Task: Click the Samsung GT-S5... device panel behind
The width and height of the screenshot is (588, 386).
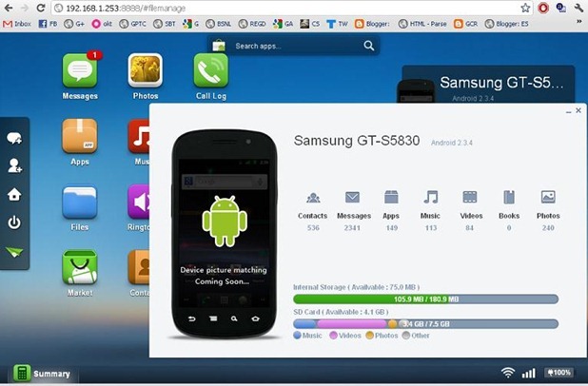Action: tap(488, 84)
